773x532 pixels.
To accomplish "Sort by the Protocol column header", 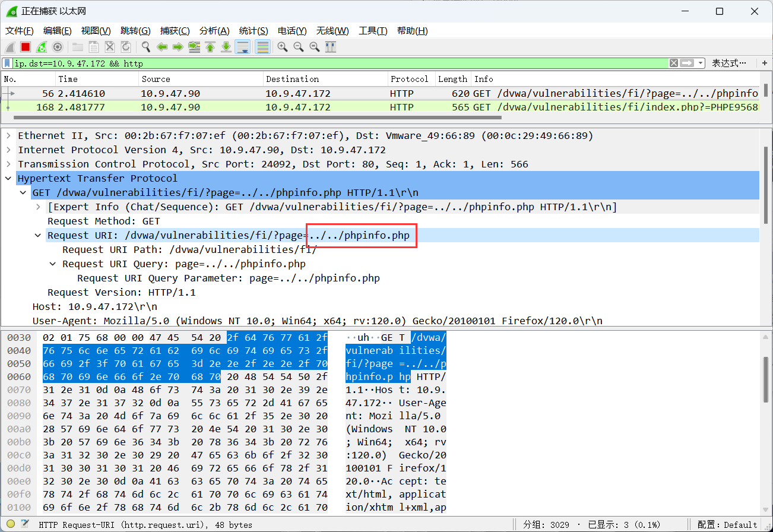I will tap(411, 79).
